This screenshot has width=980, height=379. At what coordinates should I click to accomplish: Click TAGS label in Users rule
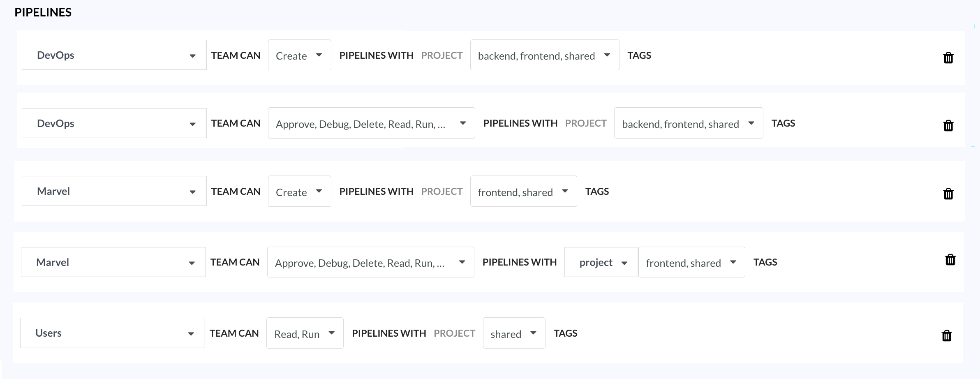(565, 333)
